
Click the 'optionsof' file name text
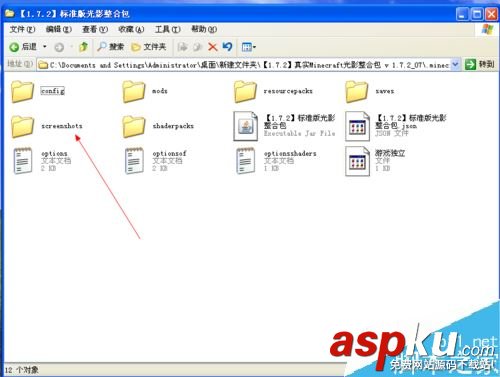click(x=169, y=153)
